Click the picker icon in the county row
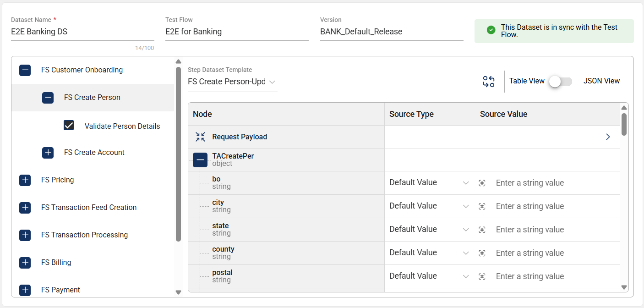This screenshot has height=308, width=644. [482, 253]
